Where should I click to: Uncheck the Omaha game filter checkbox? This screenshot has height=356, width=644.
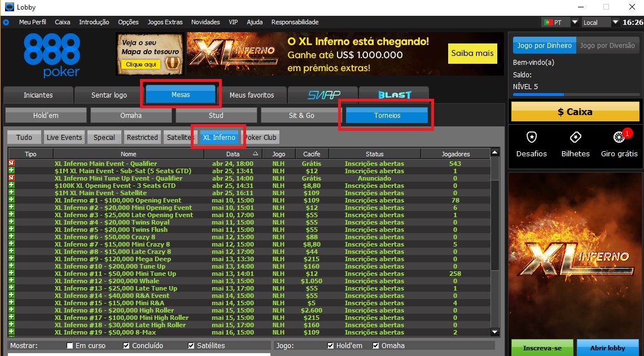coord(376,346)
